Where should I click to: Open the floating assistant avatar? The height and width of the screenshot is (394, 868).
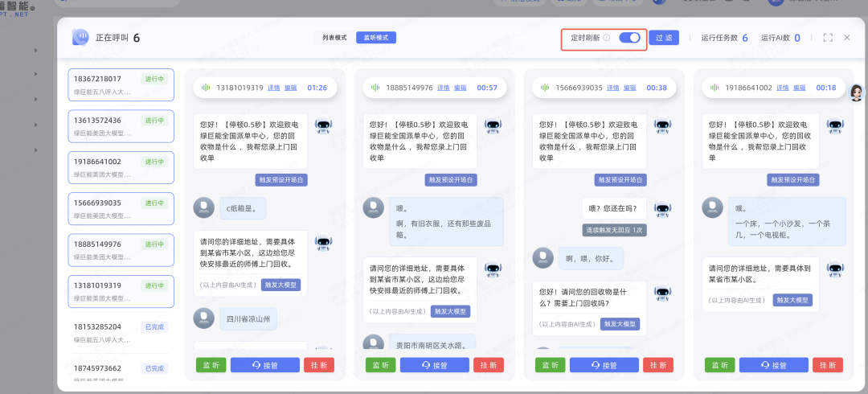click(857, 93)
